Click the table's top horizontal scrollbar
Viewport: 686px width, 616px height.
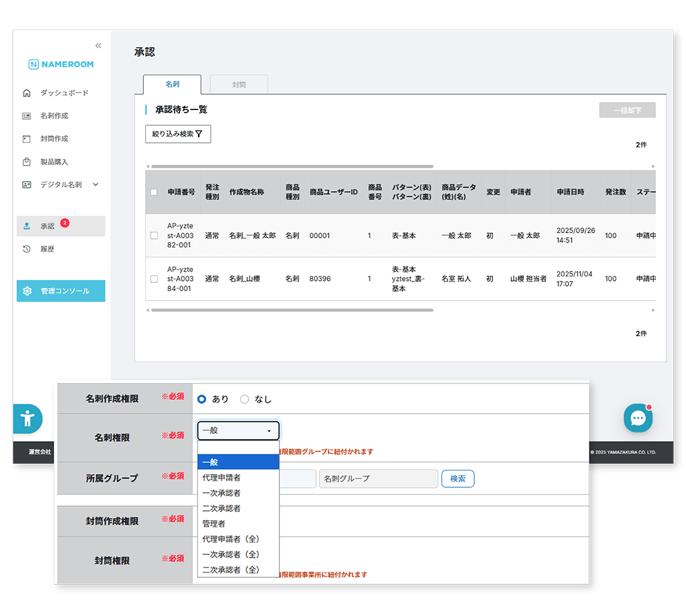292,167
